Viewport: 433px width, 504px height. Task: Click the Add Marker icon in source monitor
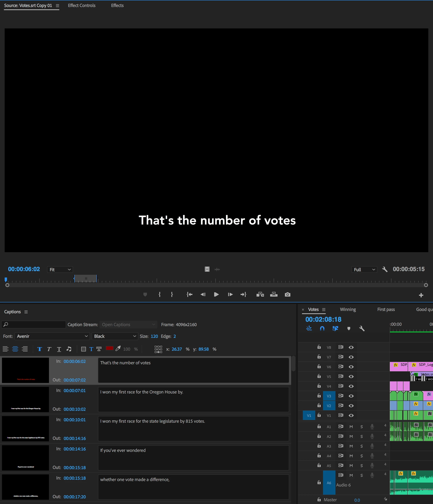145,295
